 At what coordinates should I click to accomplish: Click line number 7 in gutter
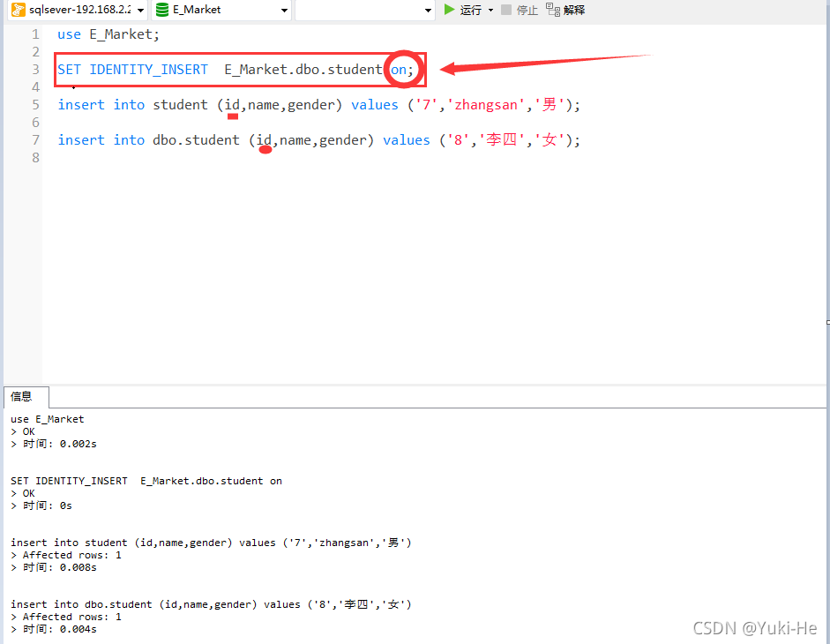35,140
